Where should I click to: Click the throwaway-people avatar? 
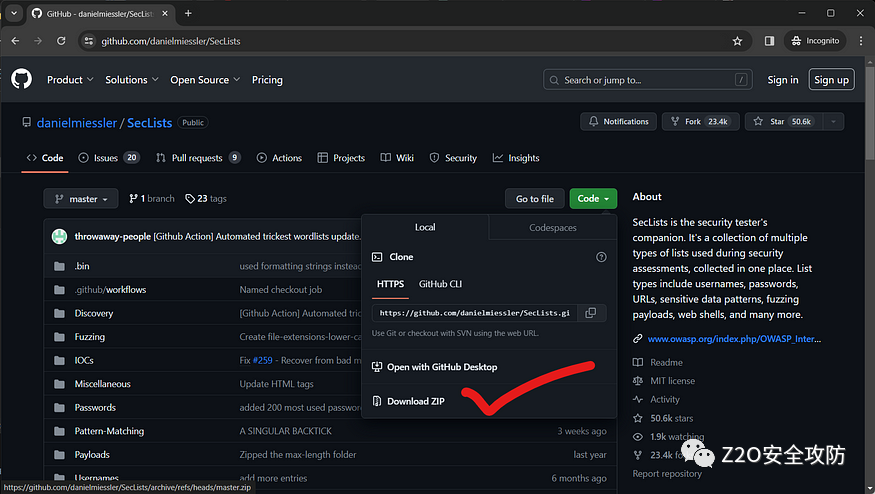pyautogui.click(x=59, y=237)
